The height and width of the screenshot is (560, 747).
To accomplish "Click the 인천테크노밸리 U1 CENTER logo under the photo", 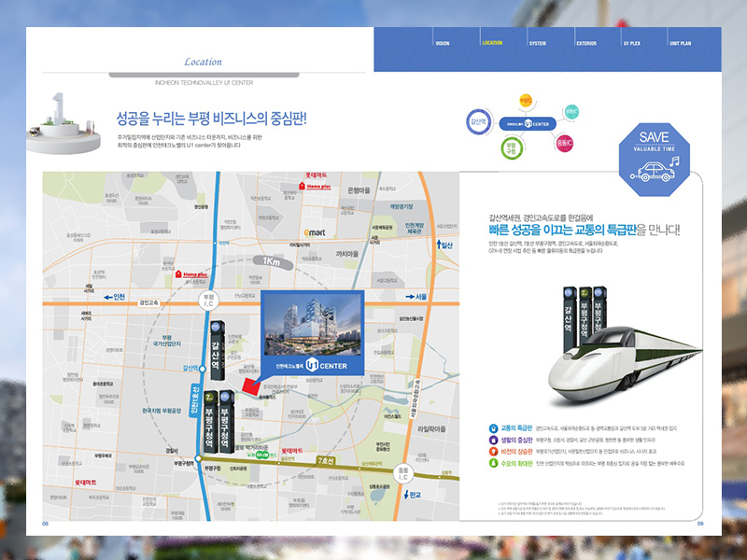I will coord(312,365).
